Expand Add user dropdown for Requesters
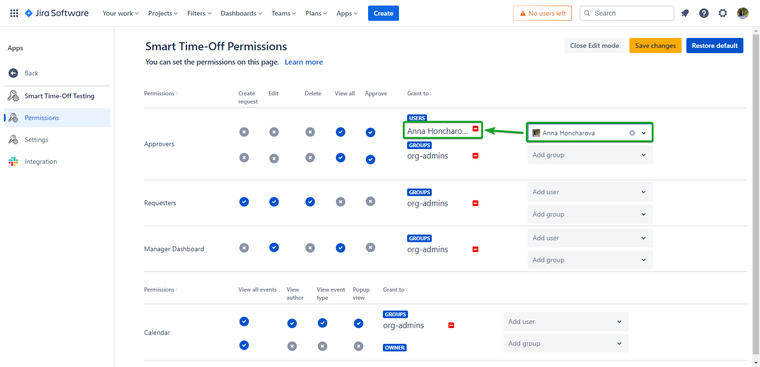The height and width of the screenshot is (367, 760). 590,192
